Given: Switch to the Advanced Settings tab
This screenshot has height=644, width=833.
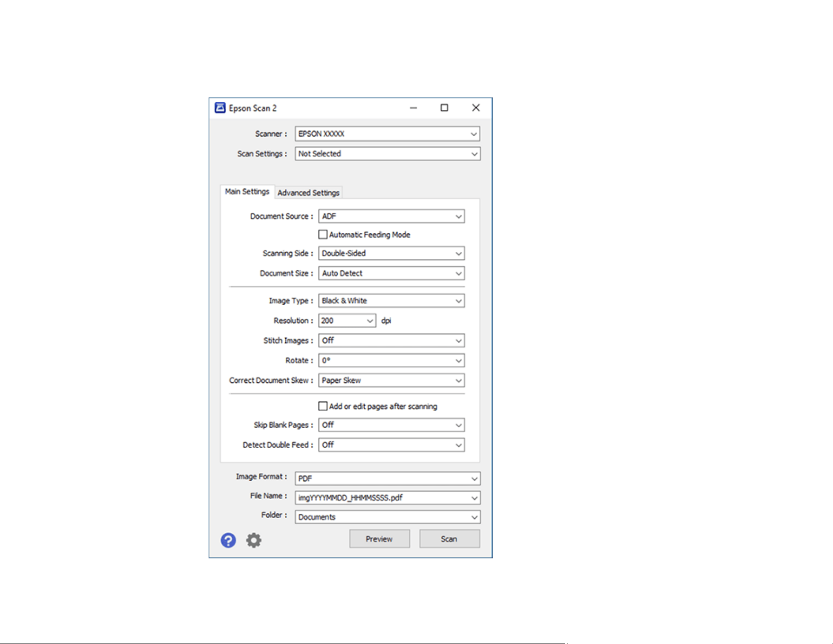Looking at the screenshot, I should [x=308, y=193].
